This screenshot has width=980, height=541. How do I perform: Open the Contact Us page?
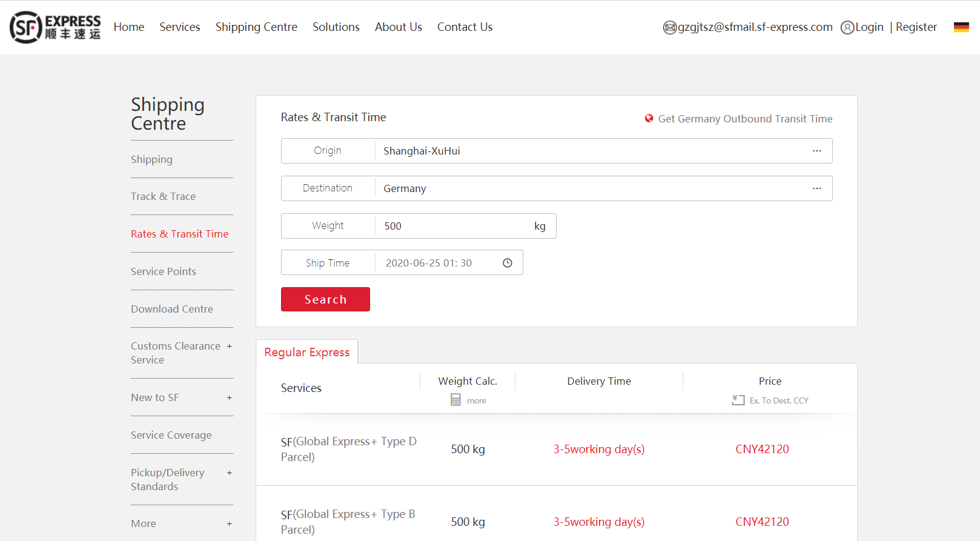click(x=465, y=27)
